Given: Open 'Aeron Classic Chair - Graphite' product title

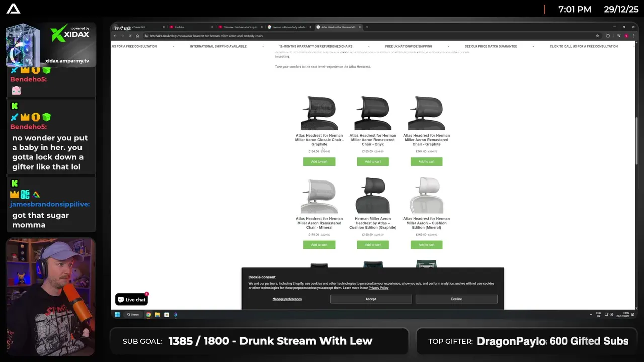Looking at the screenshot, I should (319, 140).
